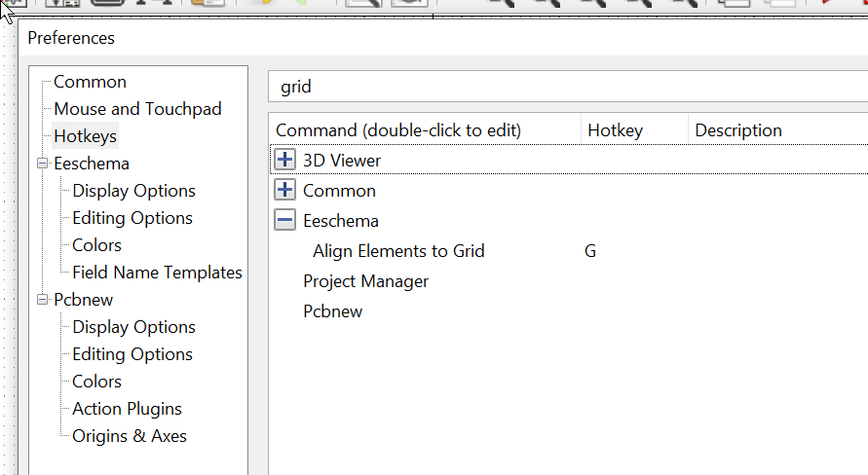
Task: Open Display Options under Eeschema
Action: pyautogui.click(x=133, y=191)
